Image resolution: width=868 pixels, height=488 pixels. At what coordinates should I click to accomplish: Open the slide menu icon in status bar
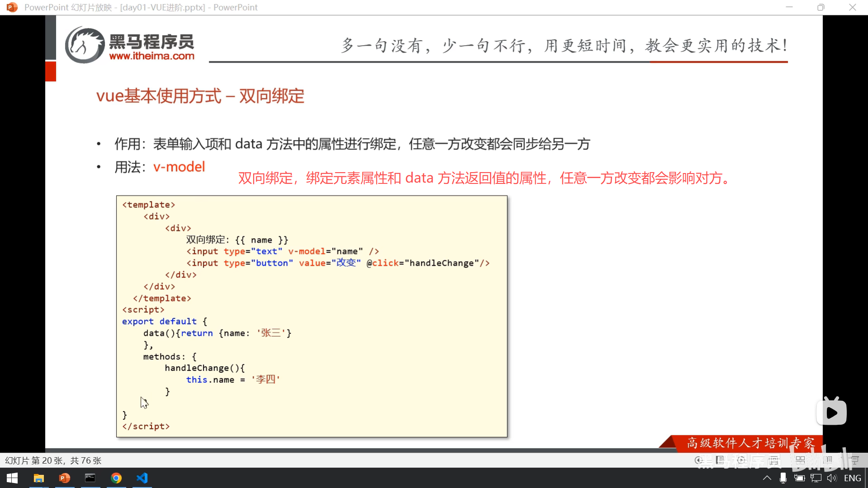[720, 460]
